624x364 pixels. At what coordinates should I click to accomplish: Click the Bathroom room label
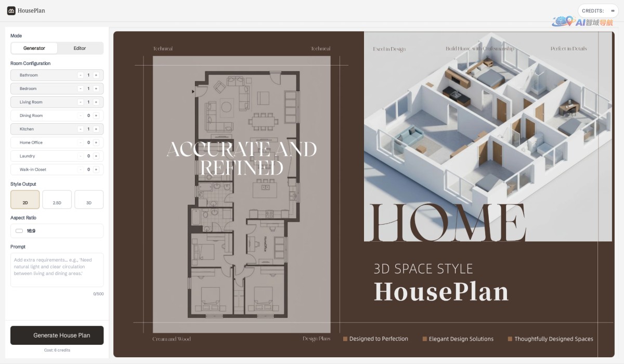[x=29, y=75]
